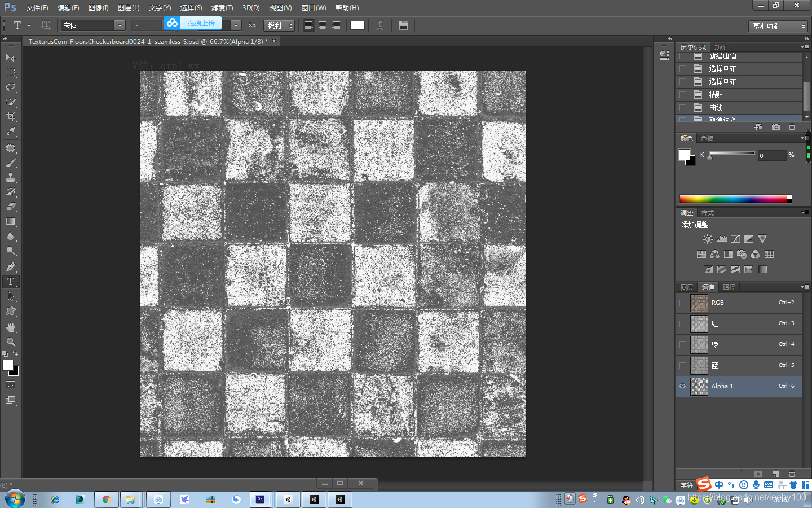This screenshot has width=812, height=508.
Task: Align text right
Action: pyautogui.click(x=336, y=25)
